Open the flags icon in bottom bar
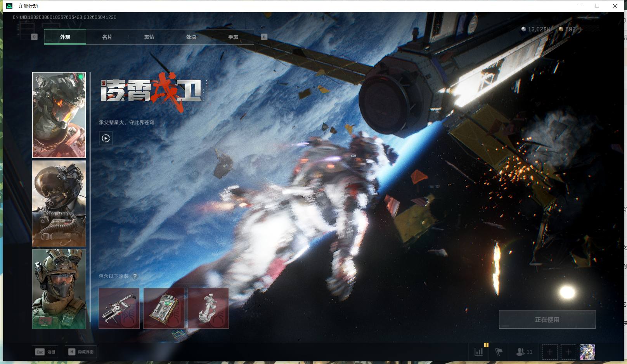This screenshot has width=627, height=364. pyautogui.click(x=499, y=352)
